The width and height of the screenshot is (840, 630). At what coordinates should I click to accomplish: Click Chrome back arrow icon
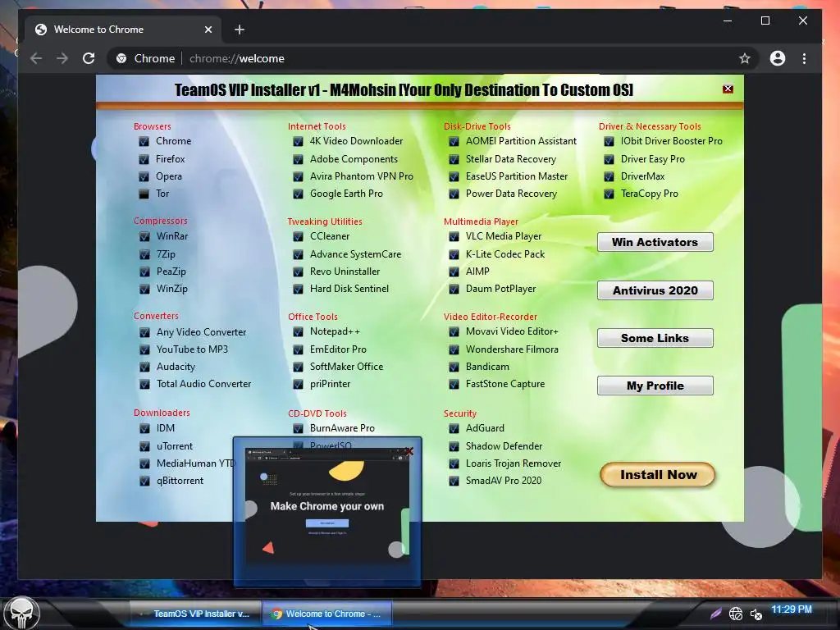36,58
